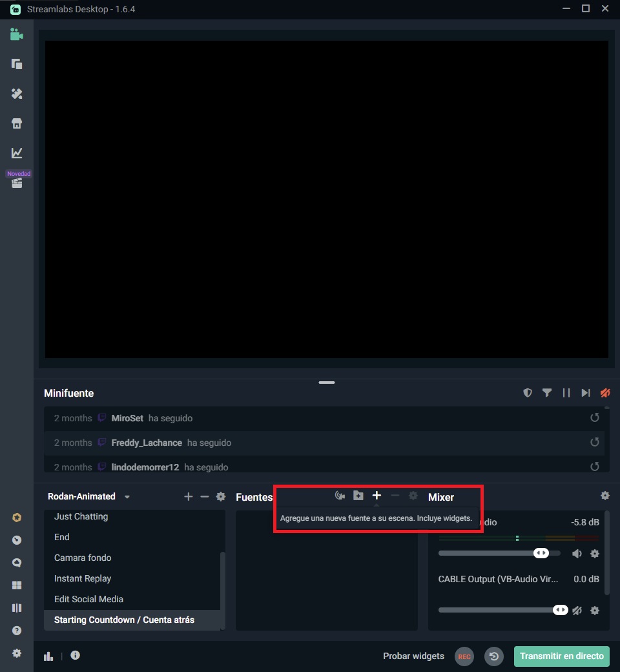This screenshot has height=672, width=620.
Task: Open the Mixer settings gear
Action: point(604,495)
